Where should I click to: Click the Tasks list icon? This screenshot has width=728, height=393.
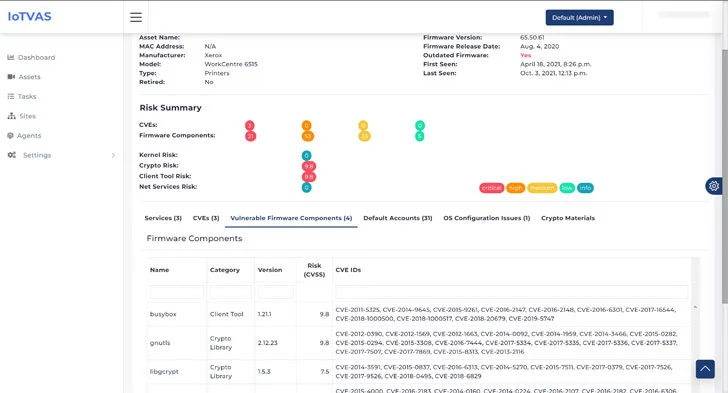11,96
